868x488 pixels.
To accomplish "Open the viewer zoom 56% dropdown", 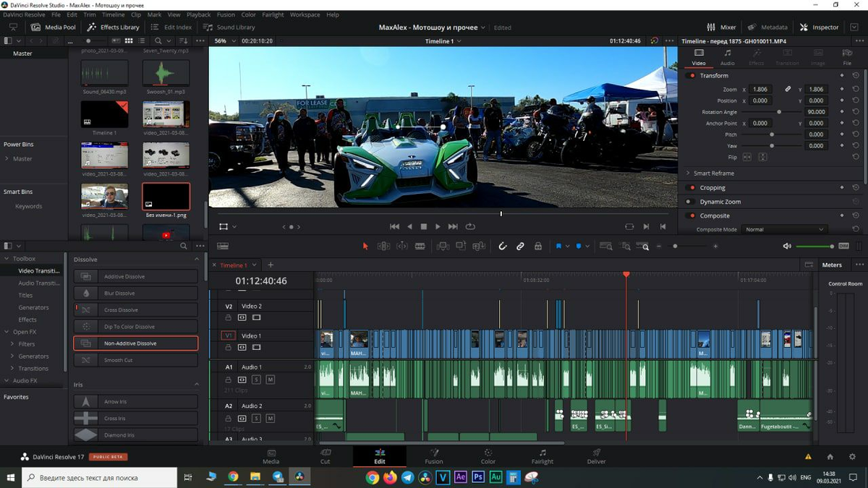I will pyautogui.click(x=225, y=41).
